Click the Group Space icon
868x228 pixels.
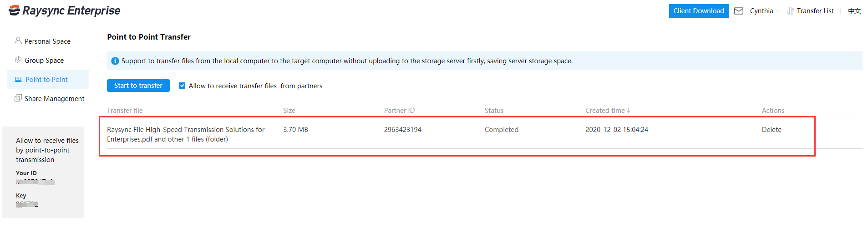point(18,60)
